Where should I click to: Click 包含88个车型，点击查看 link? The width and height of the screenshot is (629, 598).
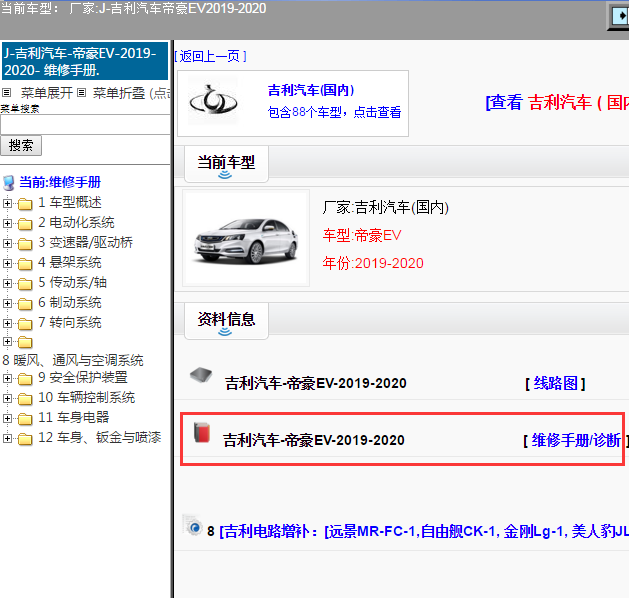335,112
